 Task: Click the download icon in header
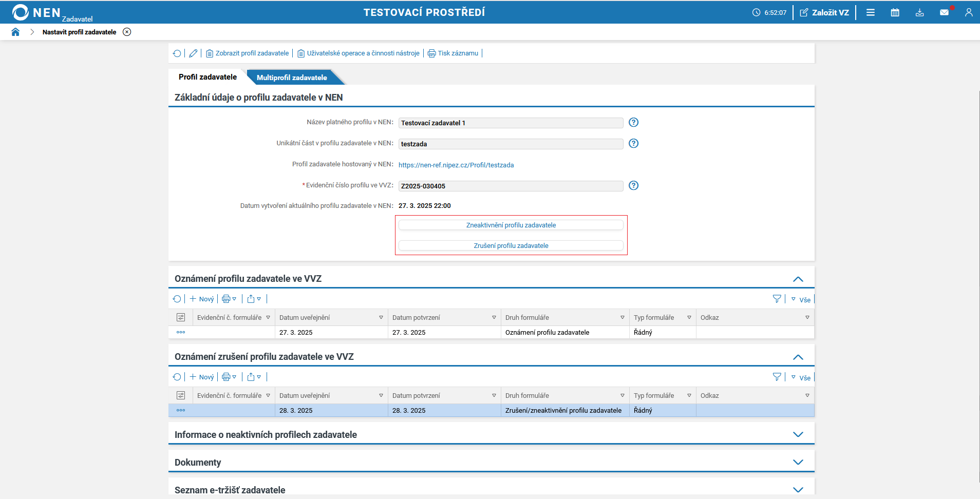pos(919,12)
